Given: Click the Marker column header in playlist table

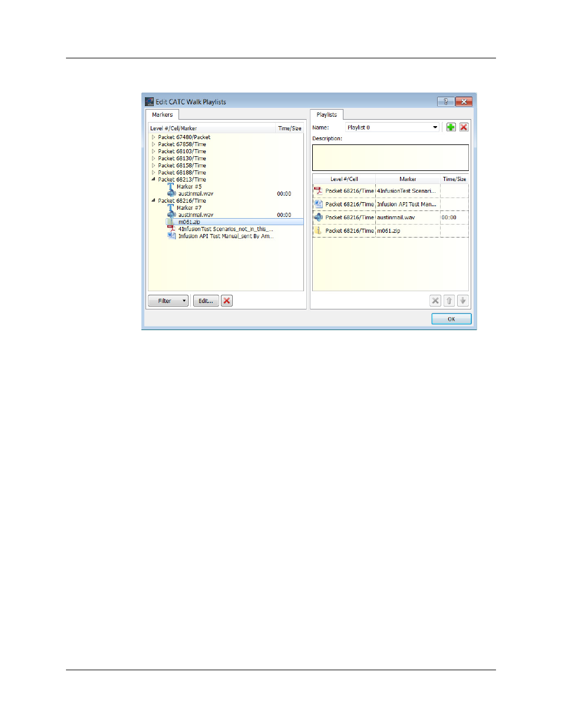Looking at the screenshot, I should [x=408, y=179].
